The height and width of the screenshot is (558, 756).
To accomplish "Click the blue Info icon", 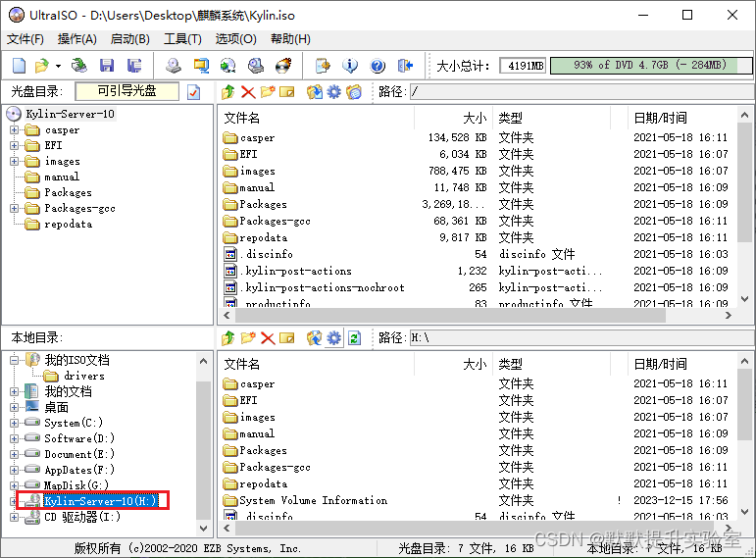I will [350, 65].
